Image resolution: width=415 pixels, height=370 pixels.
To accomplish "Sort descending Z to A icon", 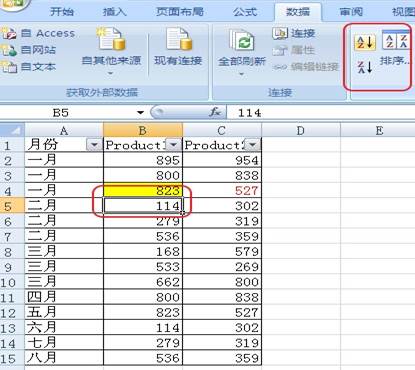I will pyautogui.click(x=365, y=67).
